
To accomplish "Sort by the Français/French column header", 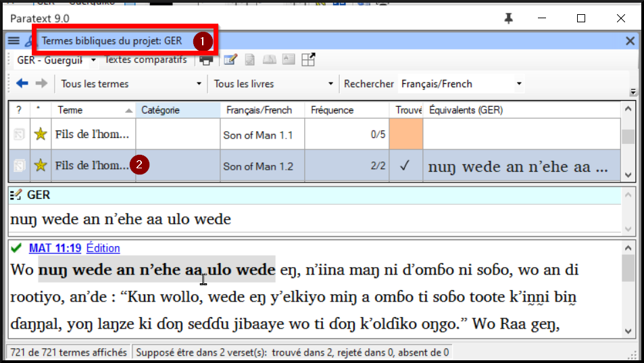I will [x=262, y=110].
